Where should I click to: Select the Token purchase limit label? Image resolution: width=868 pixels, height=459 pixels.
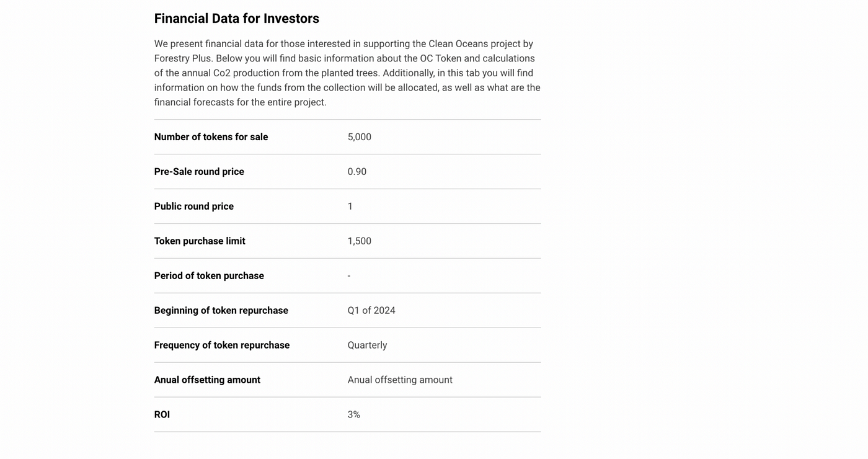(x=200, y=241)
